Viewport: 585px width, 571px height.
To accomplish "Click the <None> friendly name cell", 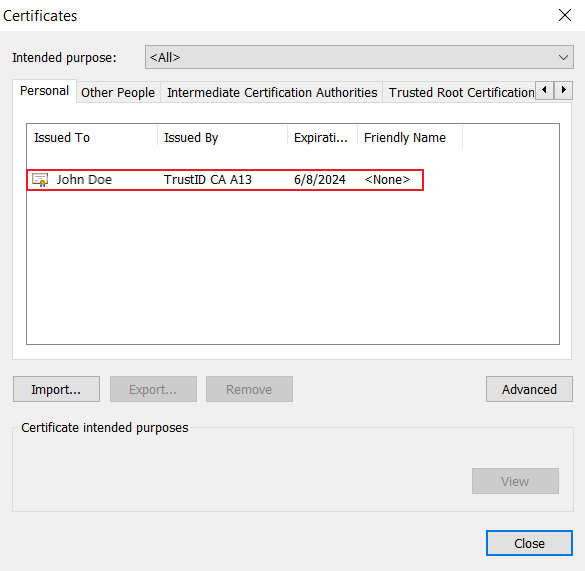I will [x=387, y=180].
